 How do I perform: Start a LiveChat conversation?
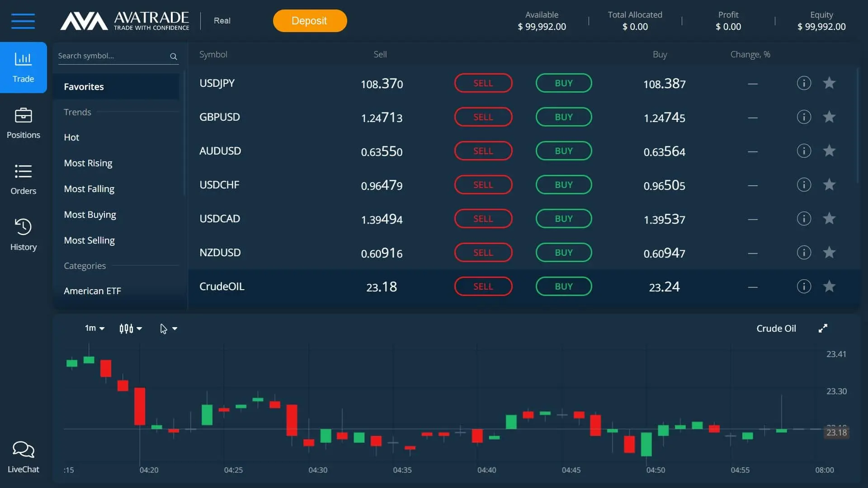23,455
